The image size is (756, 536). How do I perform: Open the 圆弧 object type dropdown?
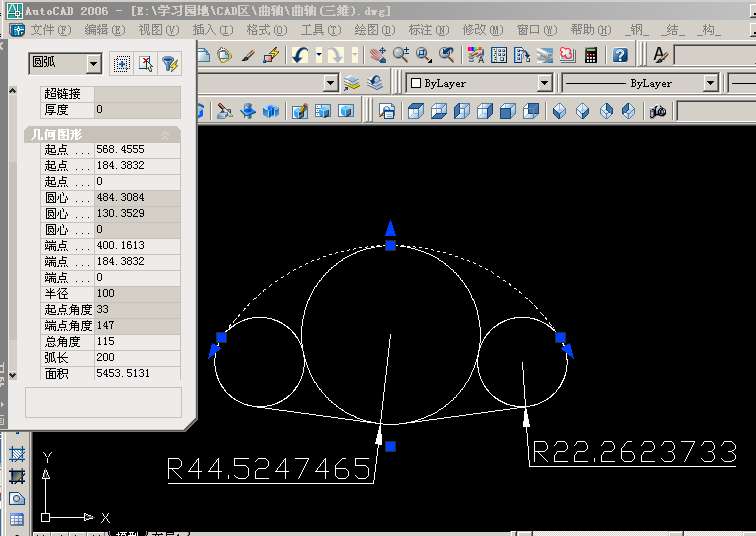94,63
